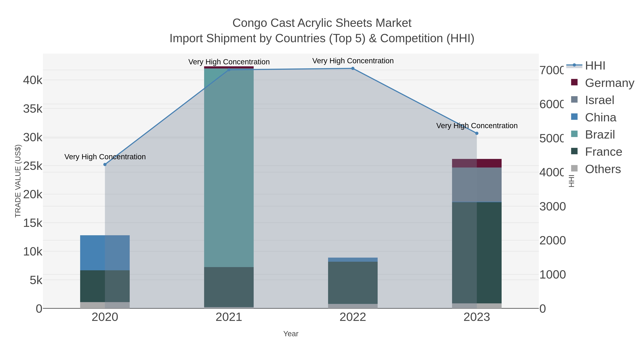Click the China bar segment for 2020
Image resolution: width=644 pixels, height=362 pixels.
(x=105, y=253)
